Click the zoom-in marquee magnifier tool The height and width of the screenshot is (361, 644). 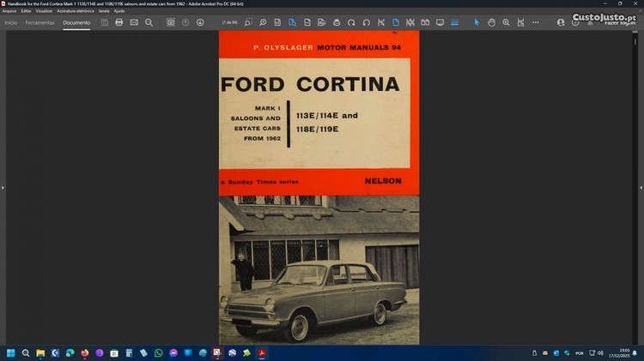tap(506, 22)
